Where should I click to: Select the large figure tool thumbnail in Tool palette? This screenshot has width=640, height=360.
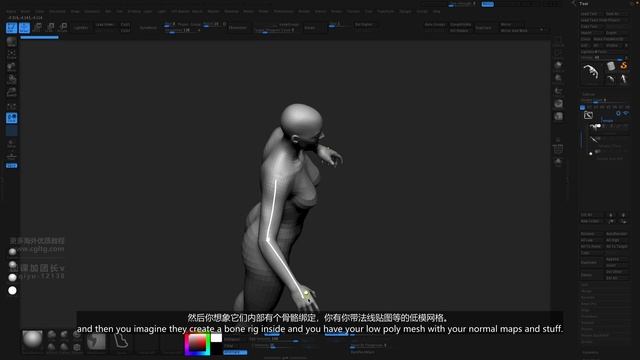coord(591,72)
